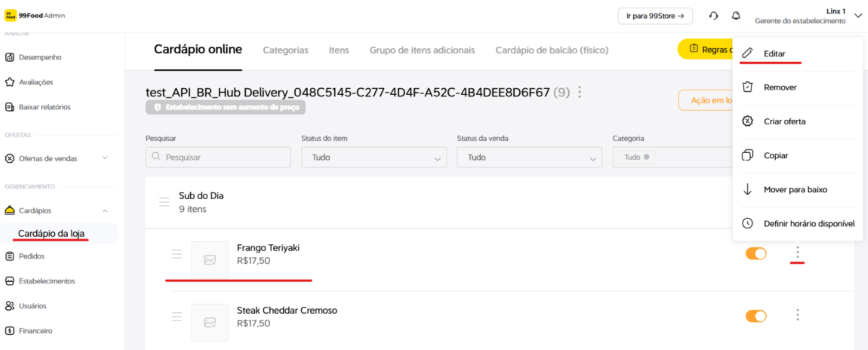The width and height of the screenshot is (868, 350).
Task: Open the Status do item dropdown
Action: pyautogui.click(x=374, y=157)
